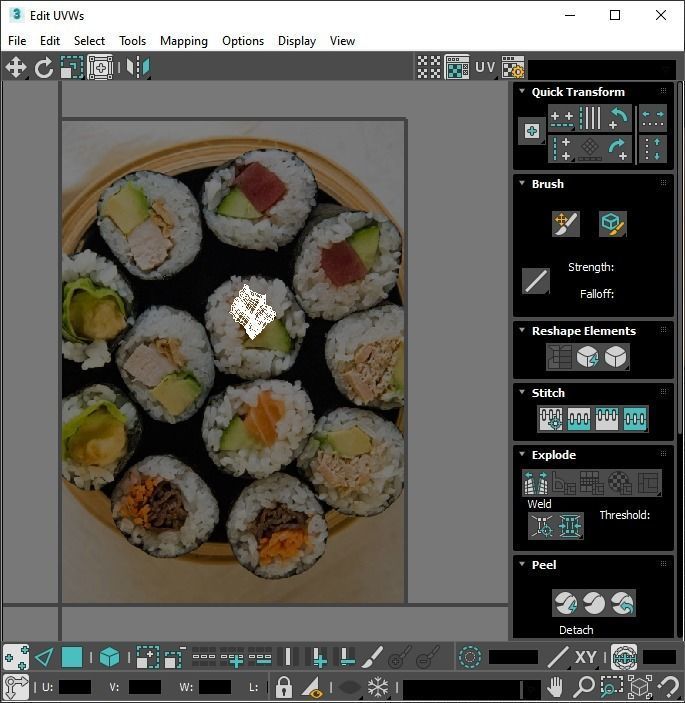Click the Stitch To Target icon
This screenshot has height=703, width=685.
pyautogui.click(x=551, y=419)
